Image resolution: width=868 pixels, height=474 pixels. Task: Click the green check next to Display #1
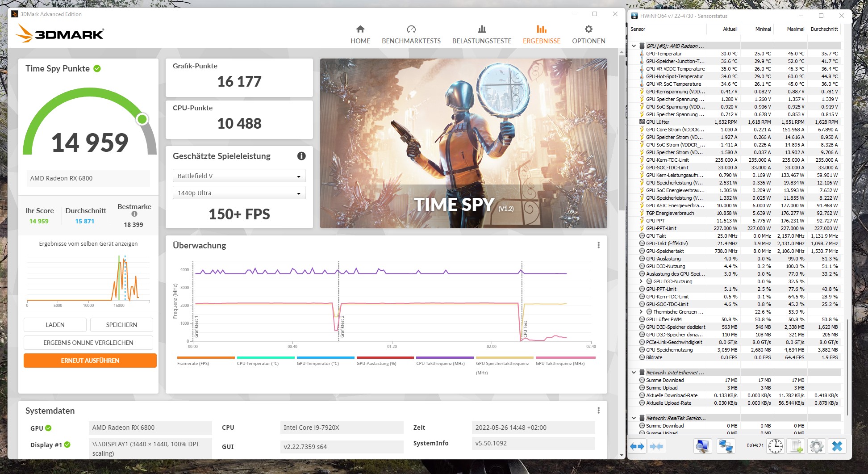[67, 445]
